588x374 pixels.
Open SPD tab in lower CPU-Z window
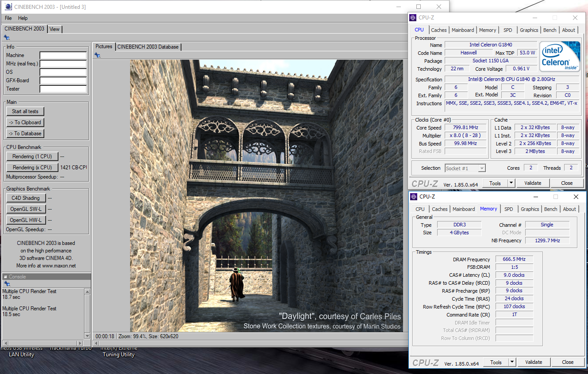tap(509, 209)
